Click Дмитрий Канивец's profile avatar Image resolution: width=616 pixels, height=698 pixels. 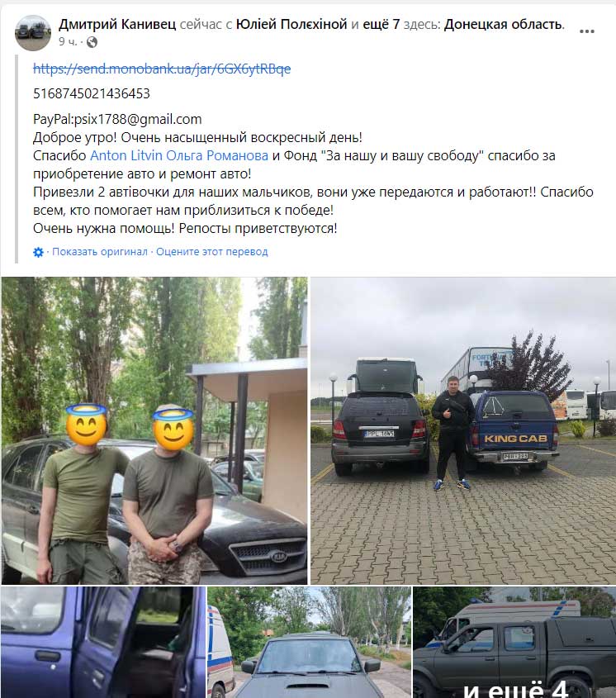(x=33, y=32)
